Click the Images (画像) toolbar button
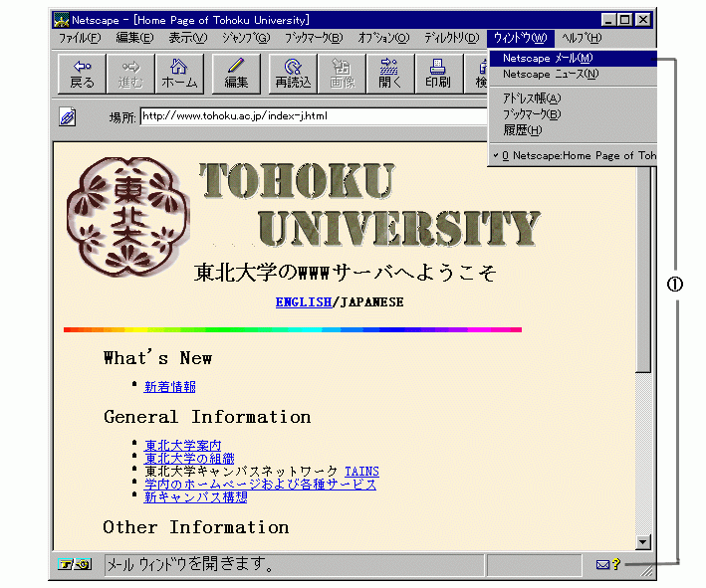This screenshot has height=588, width=706. [343, 74]
